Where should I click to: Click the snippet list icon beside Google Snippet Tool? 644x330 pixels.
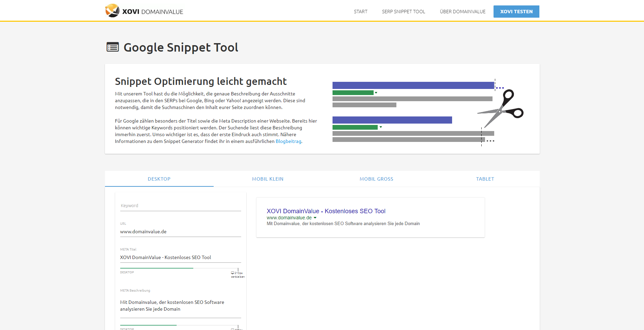[113, 47]
